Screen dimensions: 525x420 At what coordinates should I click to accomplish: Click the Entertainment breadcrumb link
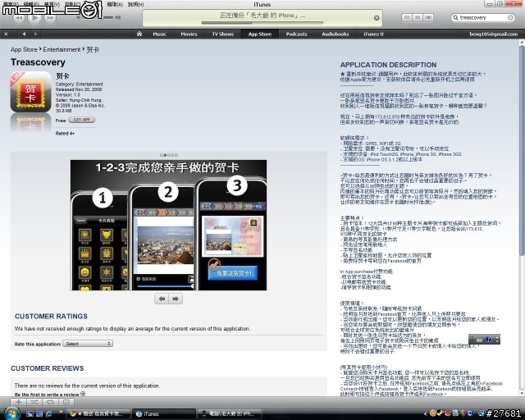[x=62, y=49]
